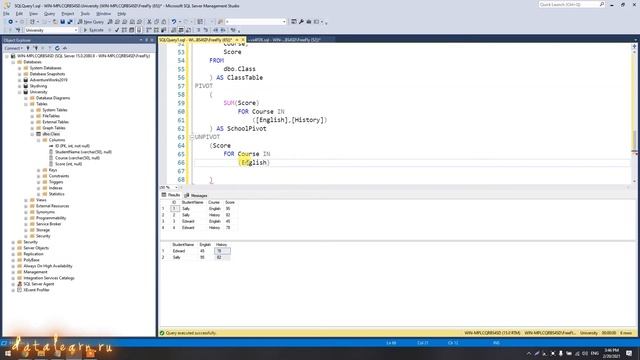Switch output to Results to File
This screenshot has width=640, height=360.
point(188,30)
